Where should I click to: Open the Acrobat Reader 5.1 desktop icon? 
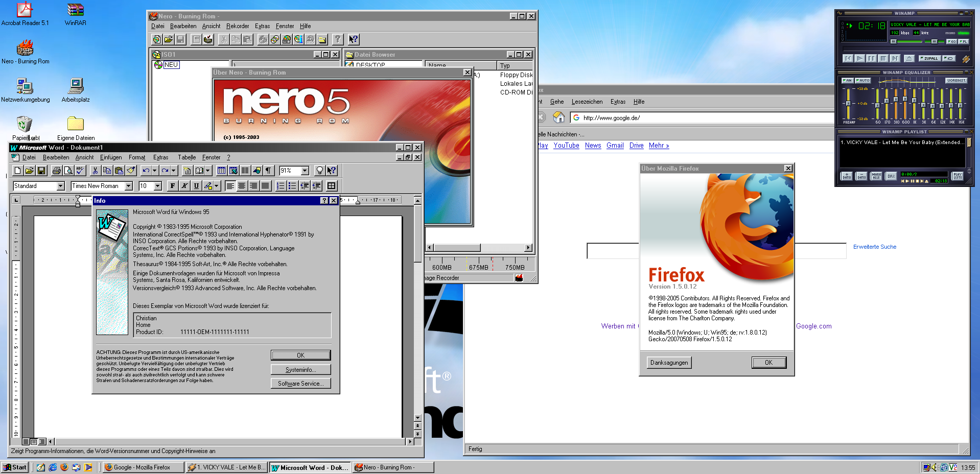pyautogui.click(x=25, y=14)
